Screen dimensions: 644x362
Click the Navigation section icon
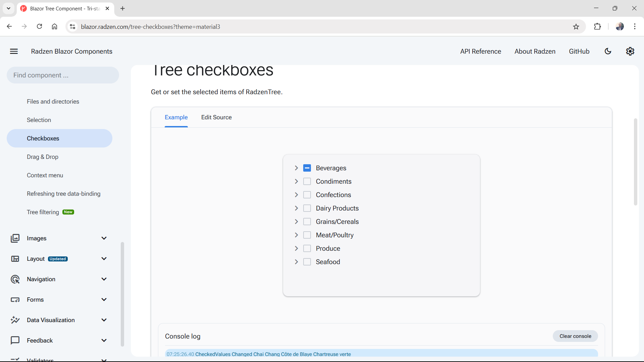pyautogui.click(x=15, y=279)
